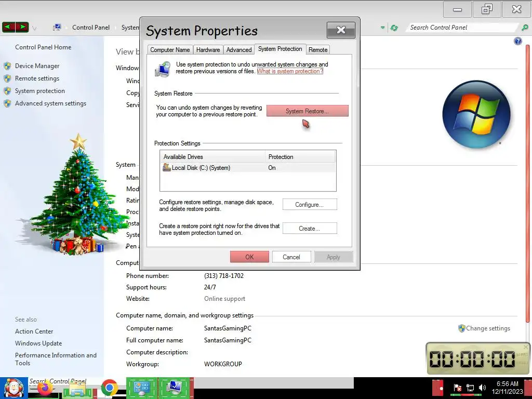The height and width of the screenshot is (399, 532).
Task: Click the refresh icon by address bar
Action: coord(394,28)
